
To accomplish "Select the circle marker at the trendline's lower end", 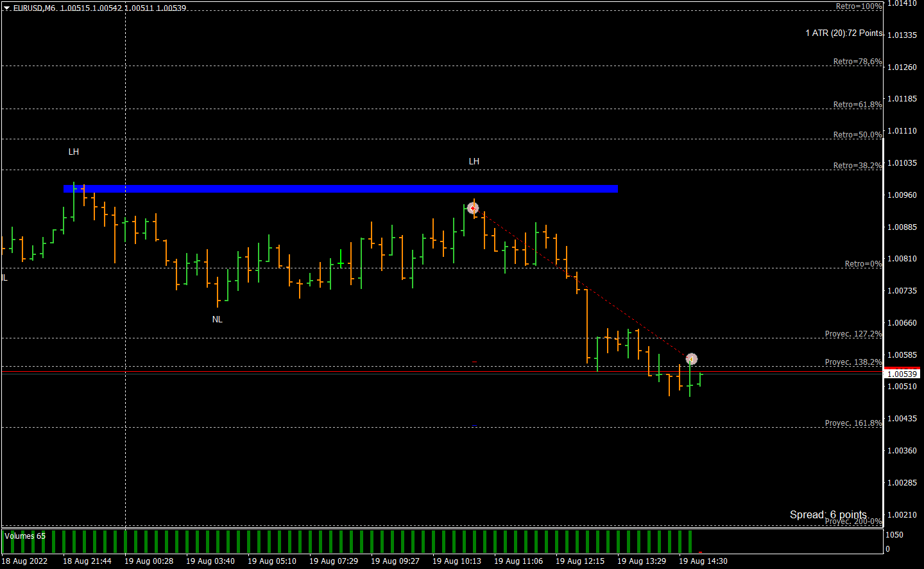I will pyautogui.click(x=691, y=359).
